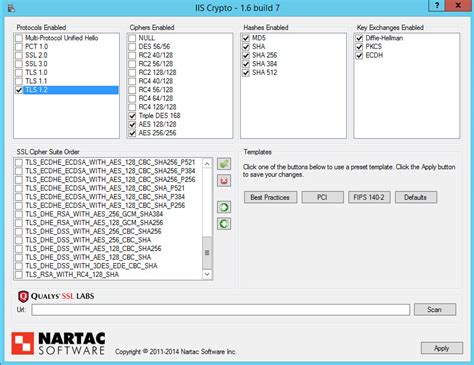Enable the TLS 1.1 protocol checkbox
This screenshot has height=365, width=474.
tap(19, 81)
